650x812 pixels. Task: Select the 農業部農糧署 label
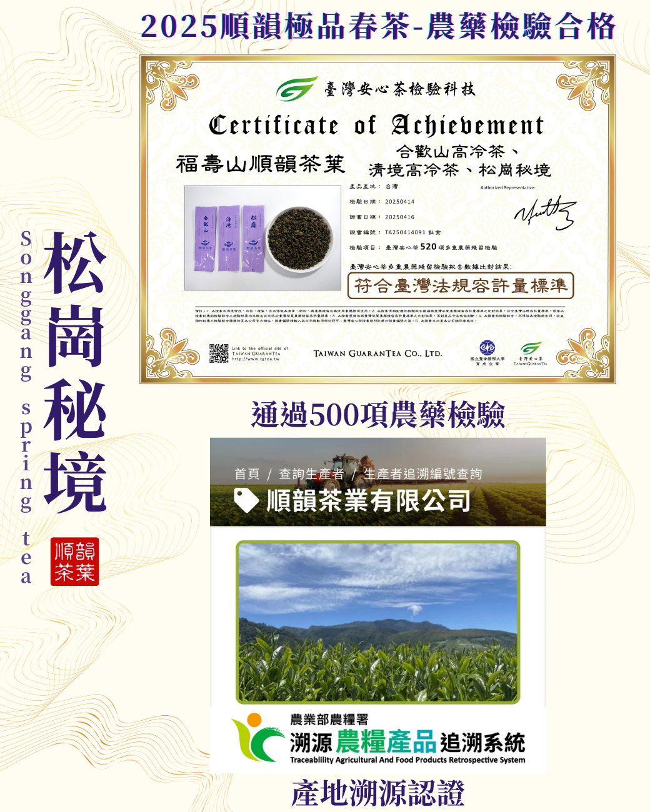pyautogui.click(x=329, y=720)
